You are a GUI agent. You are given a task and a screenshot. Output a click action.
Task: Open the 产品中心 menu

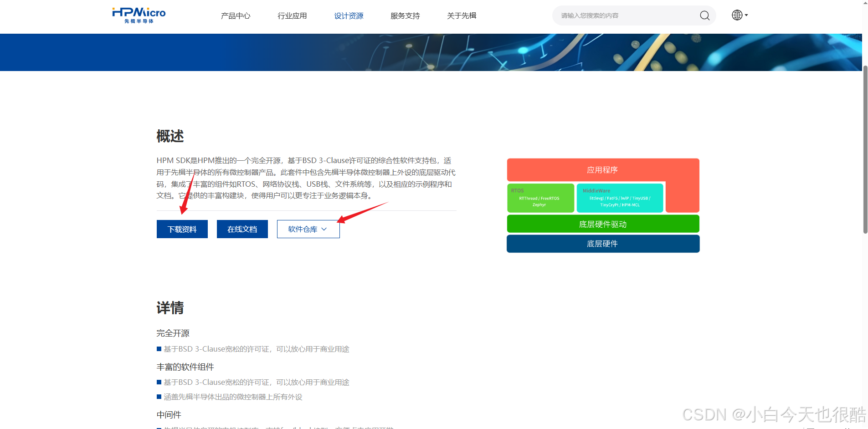pos(236,15)
